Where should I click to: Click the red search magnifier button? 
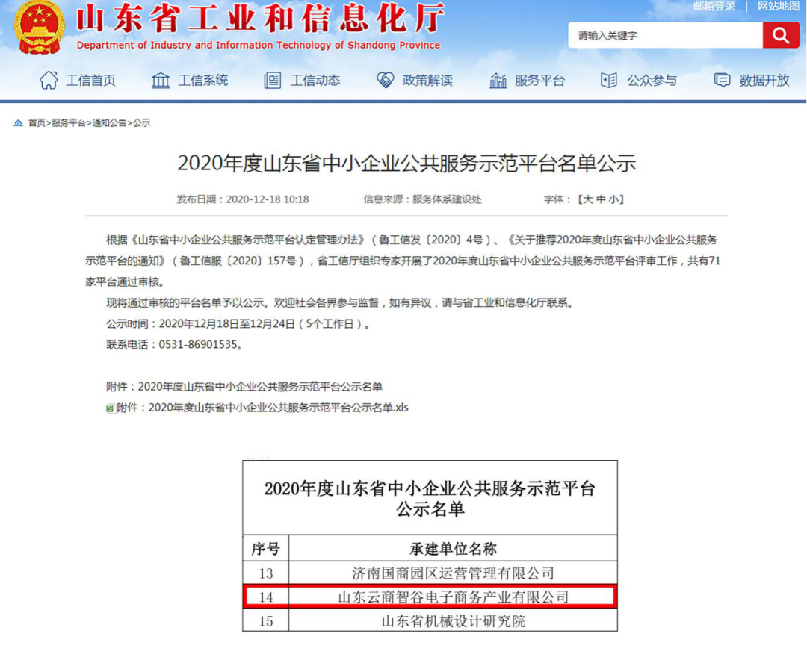781,35
